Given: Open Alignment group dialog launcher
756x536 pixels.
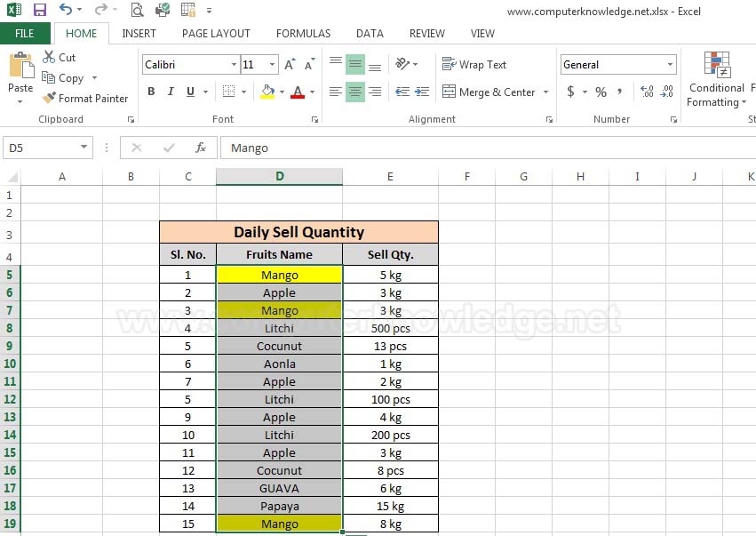Looking at the screenshot, I should (x=549, y=120).
